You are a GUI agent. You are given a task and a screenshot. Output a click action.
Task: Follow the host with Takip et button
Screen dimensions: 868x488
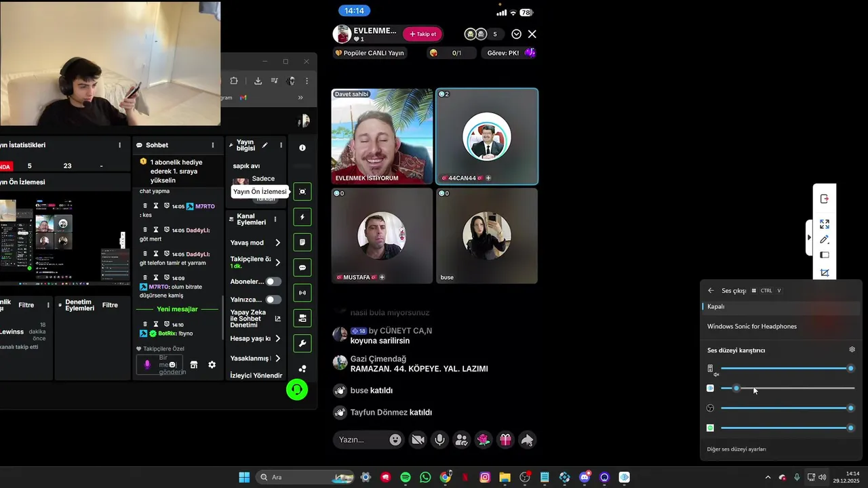tap(422, 34)
